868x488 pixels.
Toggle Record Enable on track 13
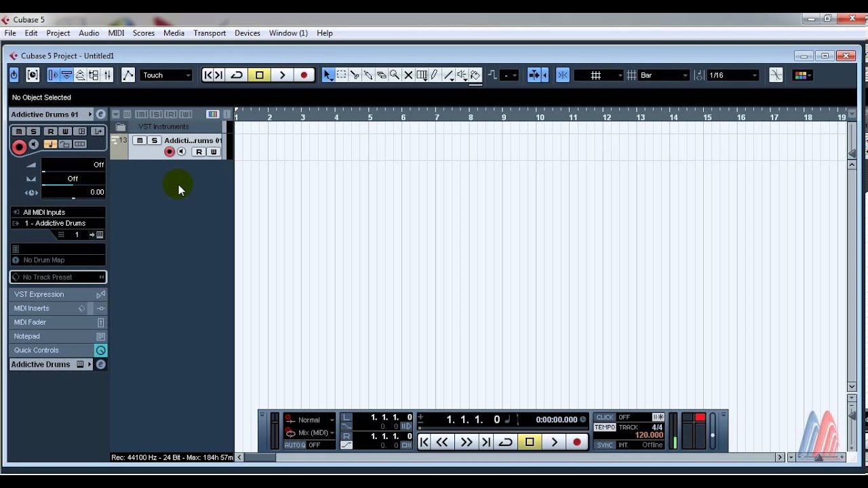click(170, 152)
